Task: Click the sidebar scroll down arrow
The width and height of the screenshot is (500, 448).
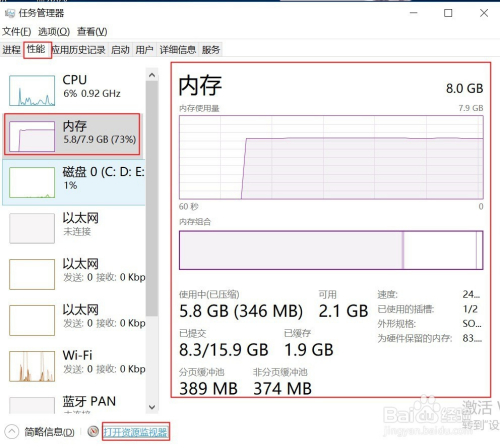Action: click(152, 407)
